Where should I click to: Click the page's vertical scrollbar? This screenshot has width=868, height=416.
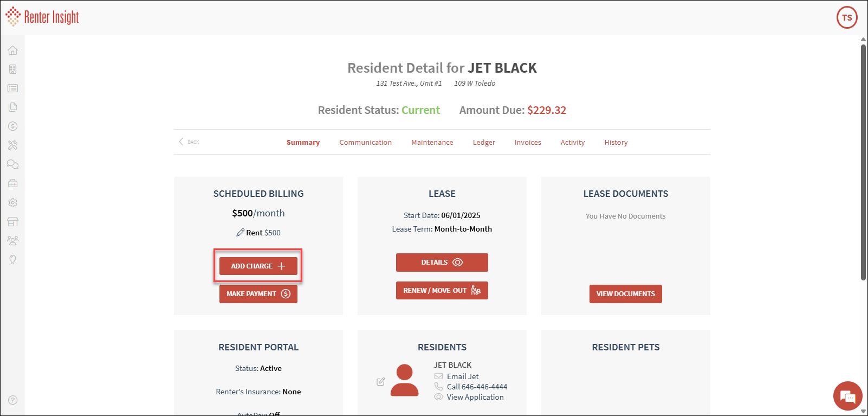pyautogui.click(x=863, y=163)
